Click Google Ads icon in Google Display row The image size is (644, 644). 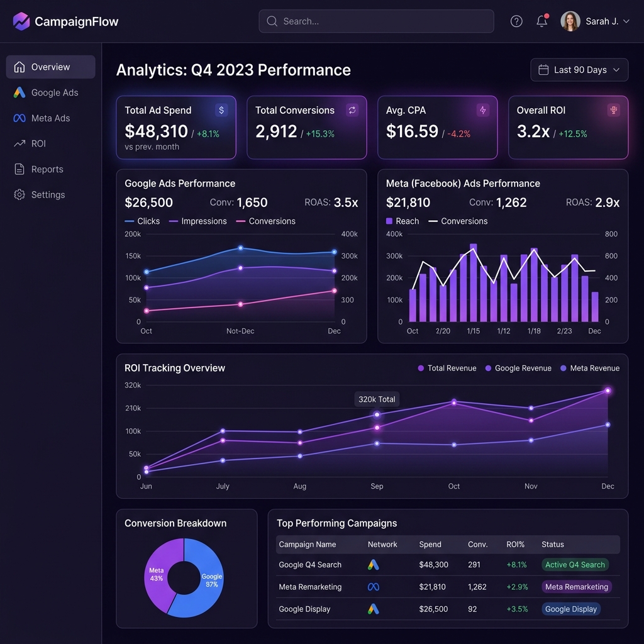(x=374, y=609)
